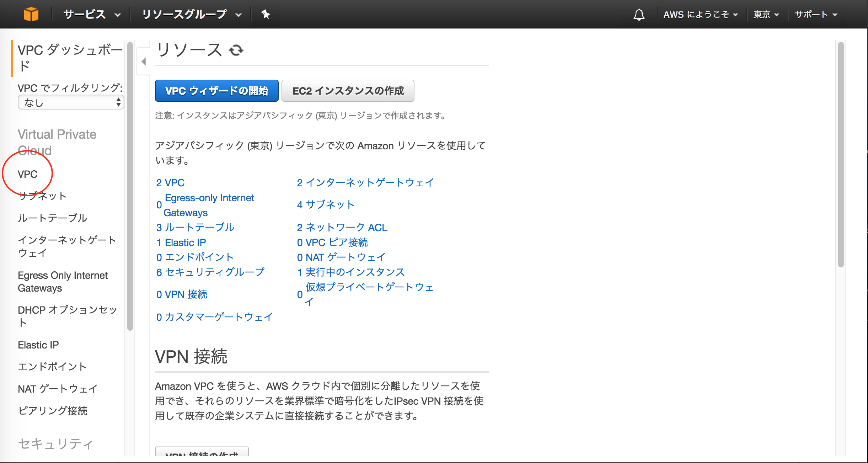Open the 4 サブネット resource link

(326, 204)
